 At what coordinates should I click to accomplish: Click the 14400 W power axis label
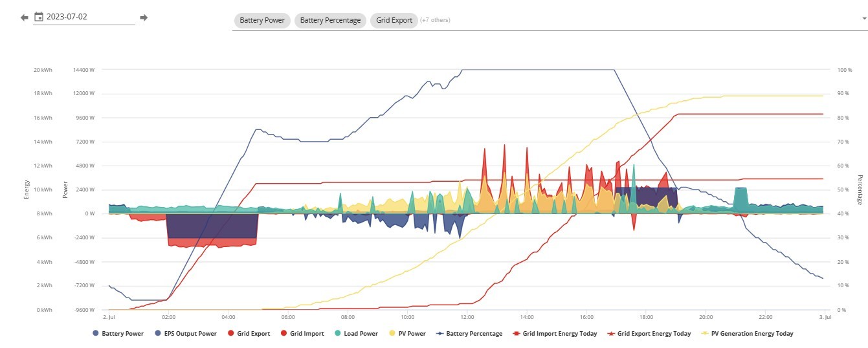point(84,70)
